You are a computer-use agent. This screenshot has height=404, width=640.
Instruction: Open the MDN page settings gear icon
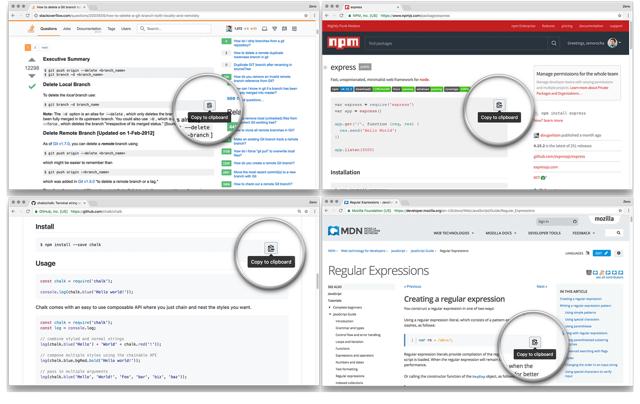619,253
